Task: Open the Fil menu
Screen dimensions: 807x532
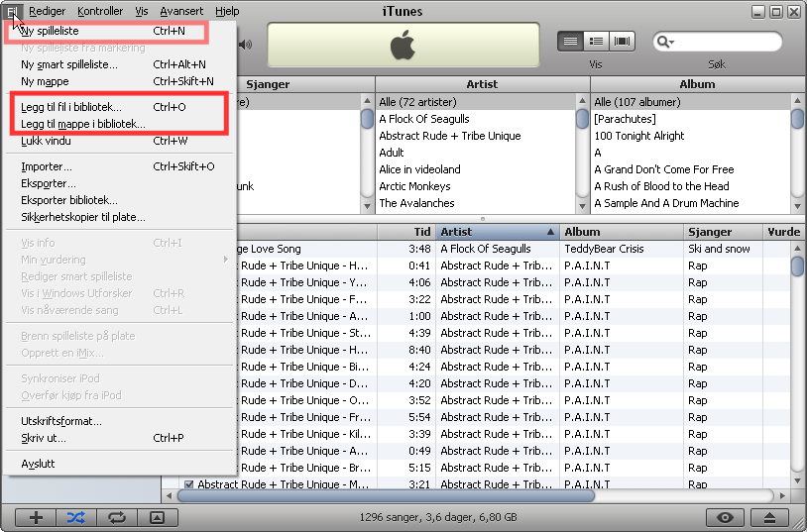Action: point(12,11)
